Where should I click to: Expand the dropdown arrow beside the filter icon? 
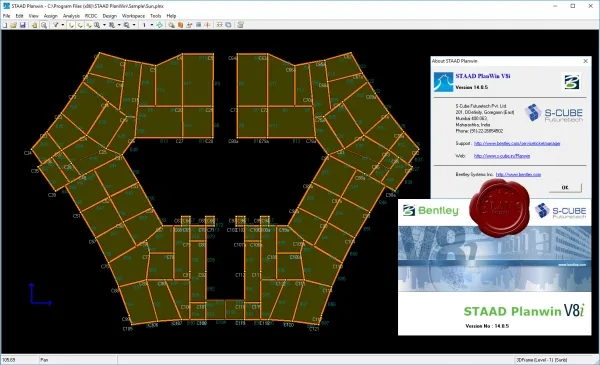pyautogui.click(x=63, y=25)
